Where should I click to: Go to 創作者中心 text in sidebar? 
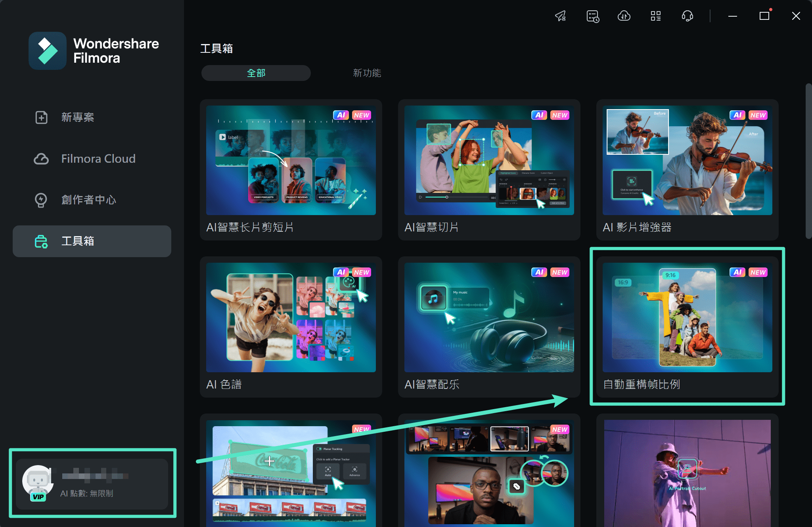click(89, 200)
